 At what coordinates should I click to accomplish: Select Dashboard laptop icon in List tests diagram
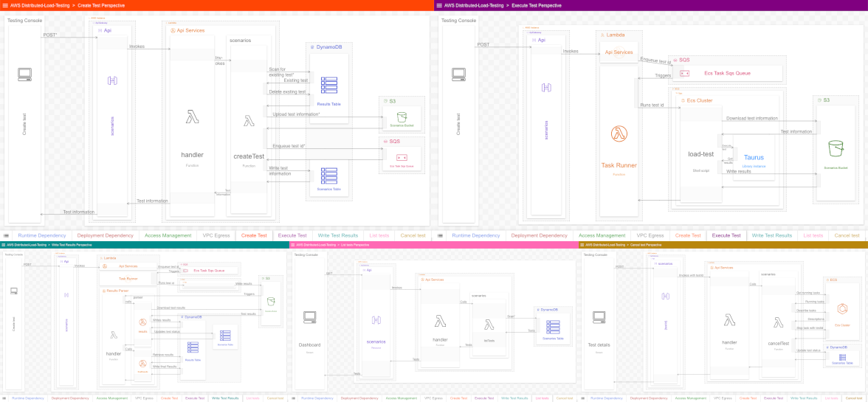(309, 317)
